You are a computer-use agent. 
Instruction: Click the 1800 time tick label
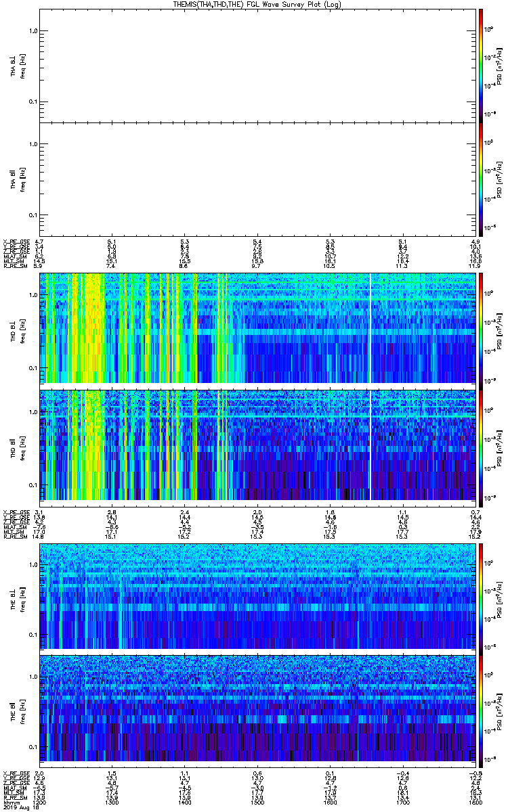click(x=475, y=802)
